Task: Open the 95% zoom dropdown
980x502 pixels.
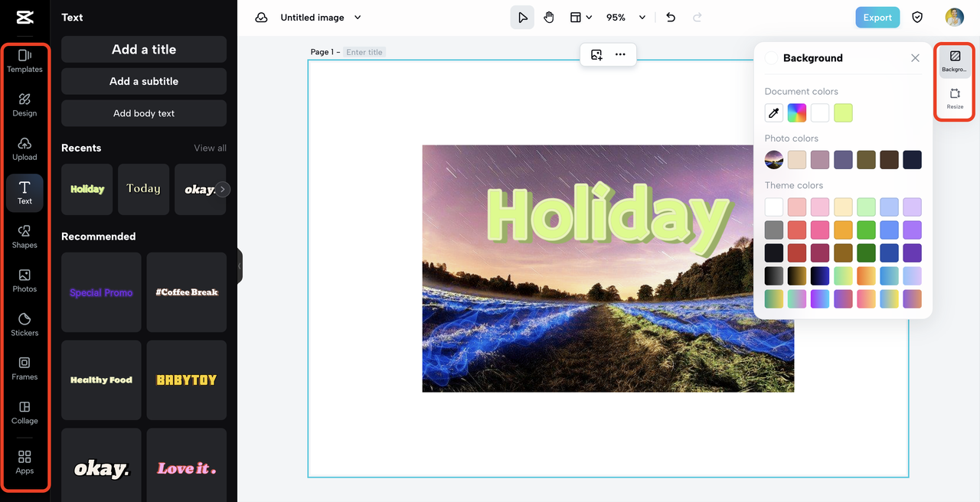Action: (x=626, y=18)
